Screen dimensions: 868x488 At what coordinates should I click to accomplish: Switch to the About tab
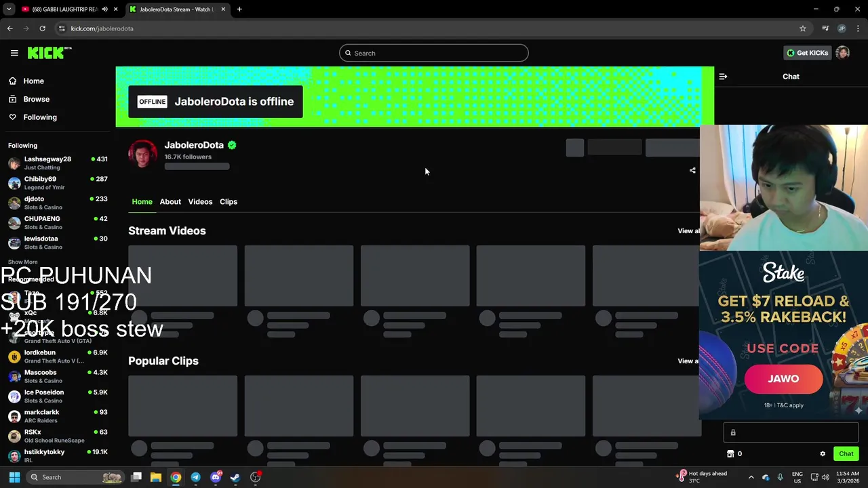coord(170,201)
